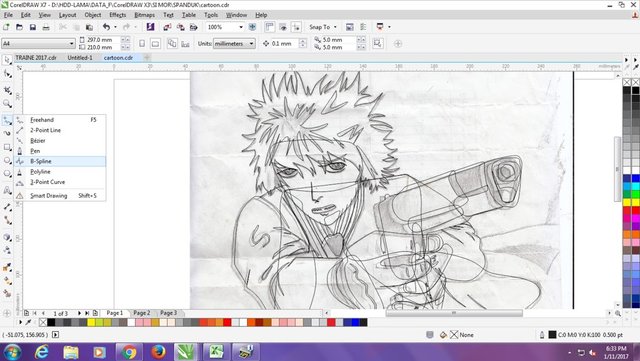640x361 pixels.
Task: Click the Import icon
Action: pyautogui.click(x=167, y=27)
